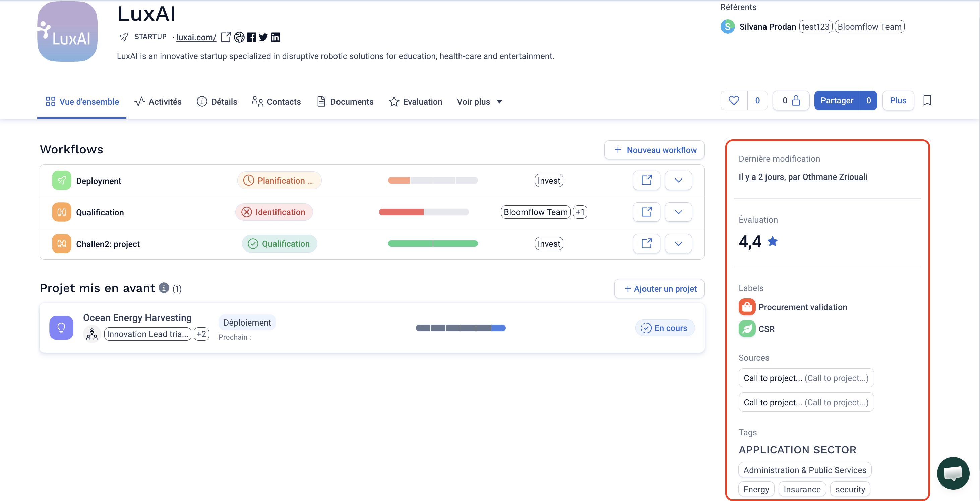
Task: Click the CSR leaf label icon
Action: (747, 329)
